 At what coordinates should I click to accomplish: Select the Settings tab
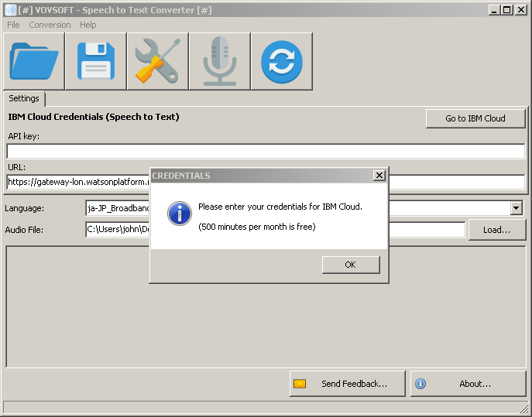24,98
